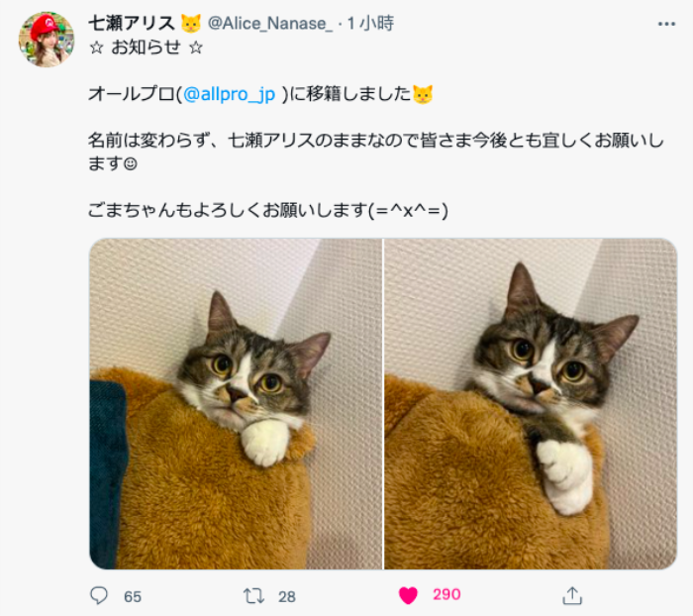Unlike the tweet via pink heart

[x=408, y=595]
